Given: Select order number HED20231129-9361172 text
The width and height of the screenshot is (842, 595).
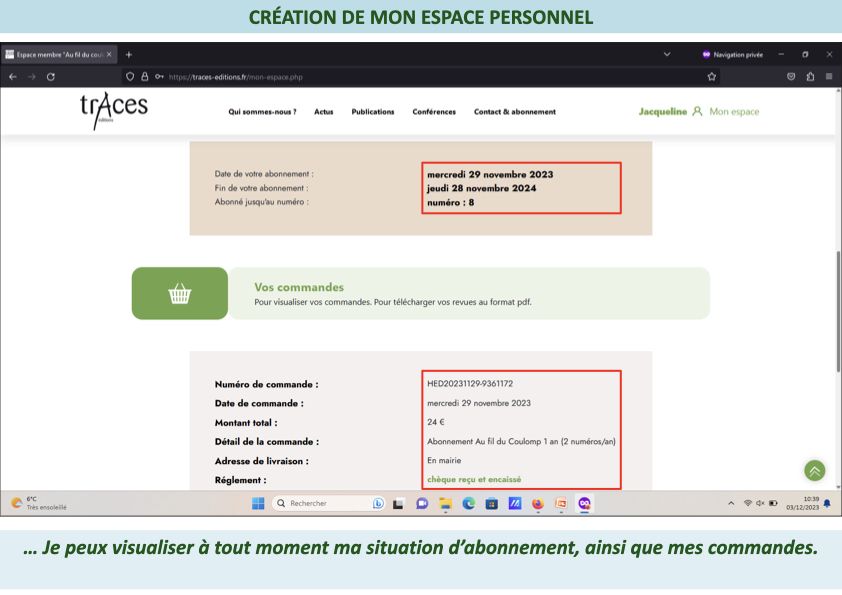Looking at the screenshot, I should coord(470,383).
